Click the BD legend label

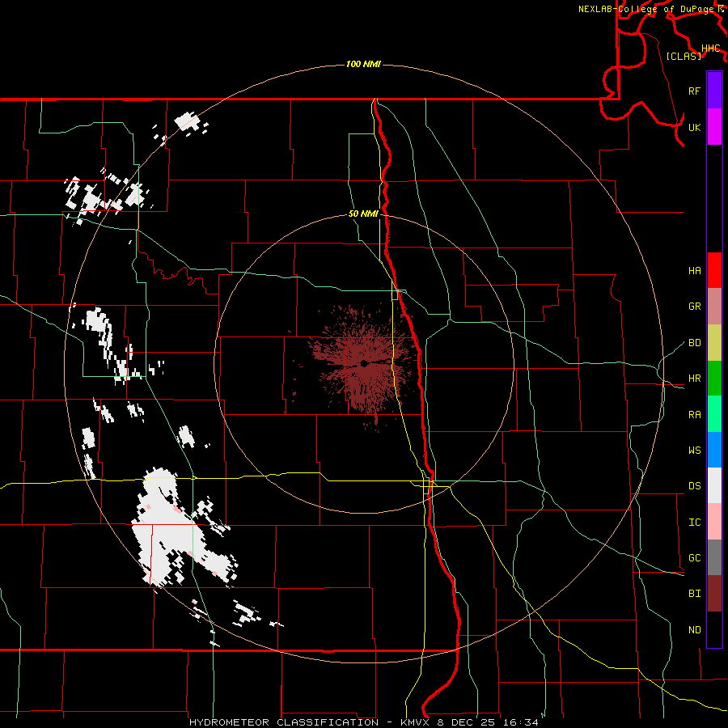(694, 343)
